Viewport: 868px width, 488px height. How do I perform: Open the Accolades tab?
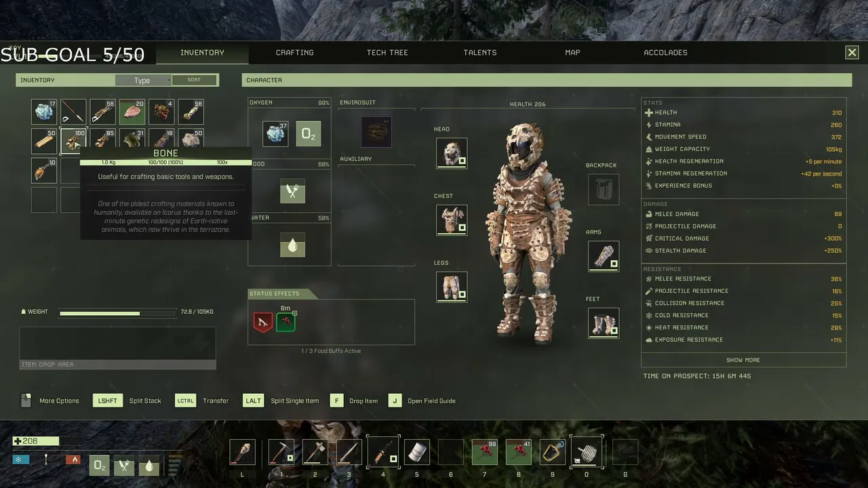(x=665, y=52)
